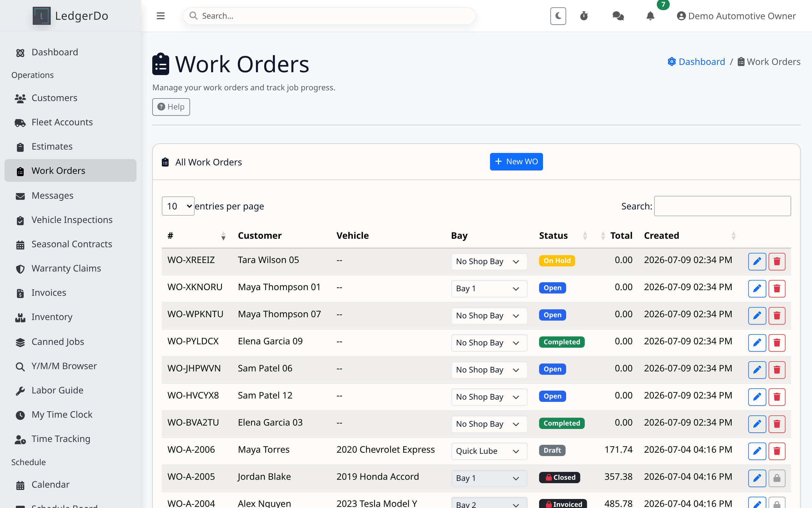Open Messages in the sidebar

coord(70,196)
